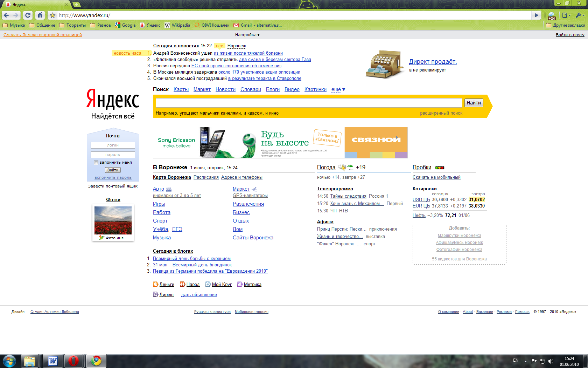This screenshot has width=588, height=368.
Task: Show hidden system tray icons
Action: 525,361
